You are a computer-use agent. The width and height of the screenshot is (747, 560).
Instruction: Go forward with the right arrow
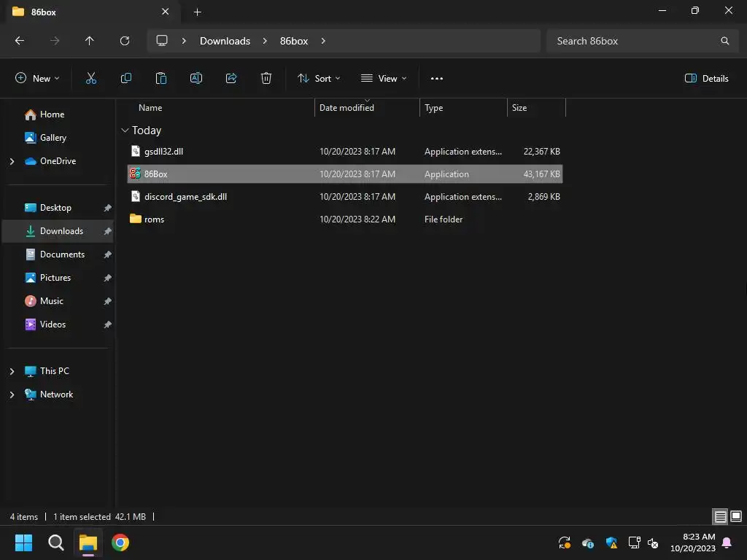[x=55, y=41]
